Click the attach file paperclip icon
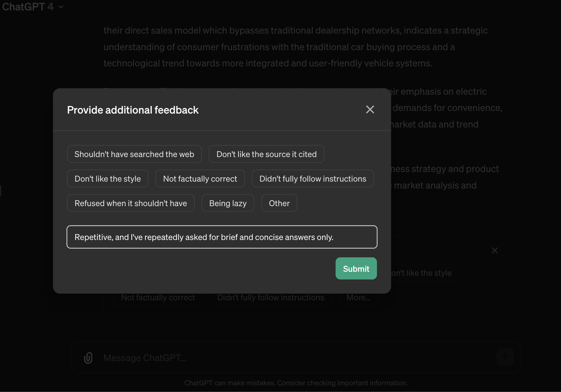 88,358
